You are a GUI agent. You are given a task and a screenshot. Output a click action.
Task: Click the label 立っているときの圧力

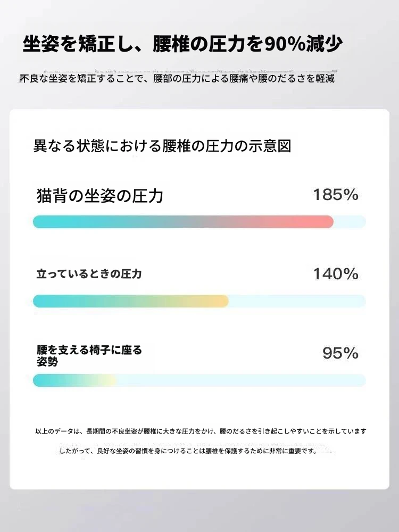coord(89,274)
